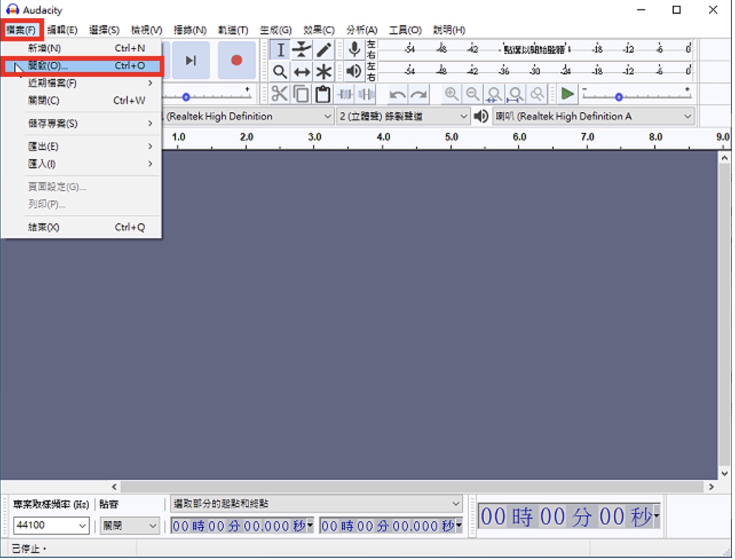Select the Multi-tool asterisk icon
This screenshot has width=735, height=560.
tap(324, 72)
